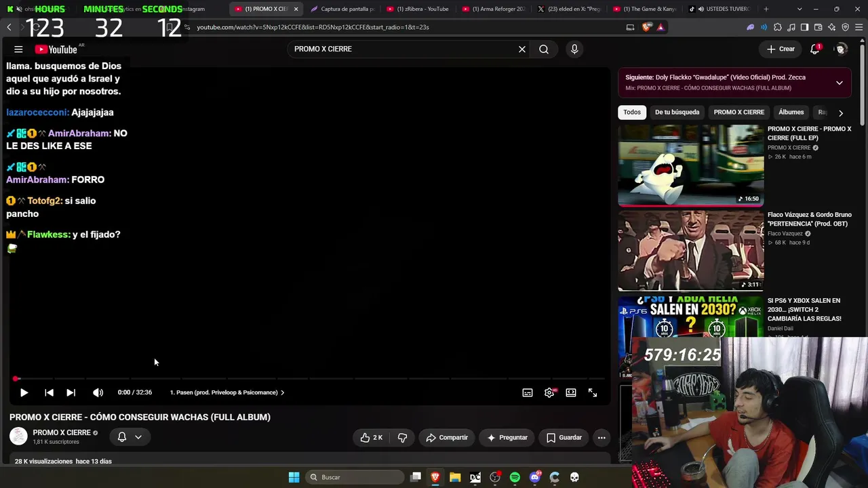Like the video (2 K)
868x488 pixels.
tap(372, 438)
